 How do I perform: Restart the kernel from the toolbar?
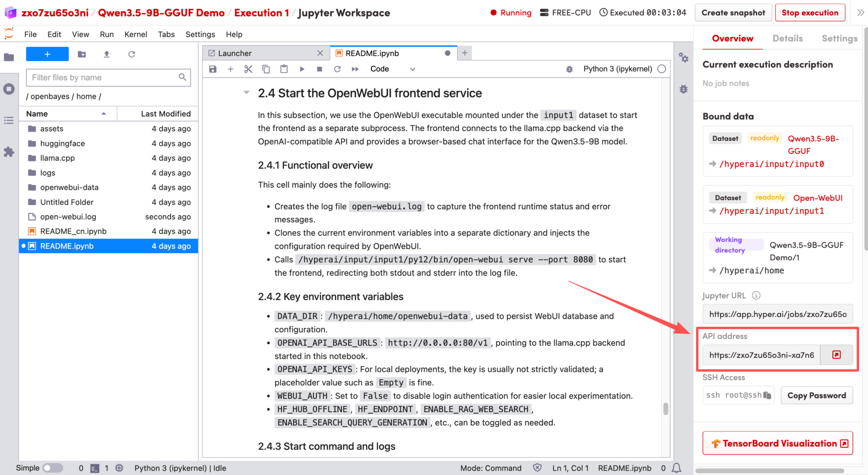[x=337, y=69]
